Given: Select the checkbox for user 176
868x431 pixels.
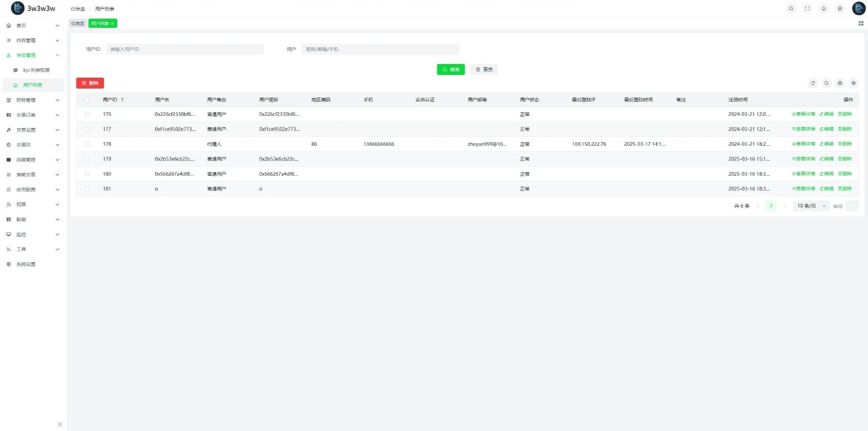Looking at the screenshot, I should pos(87,114).
